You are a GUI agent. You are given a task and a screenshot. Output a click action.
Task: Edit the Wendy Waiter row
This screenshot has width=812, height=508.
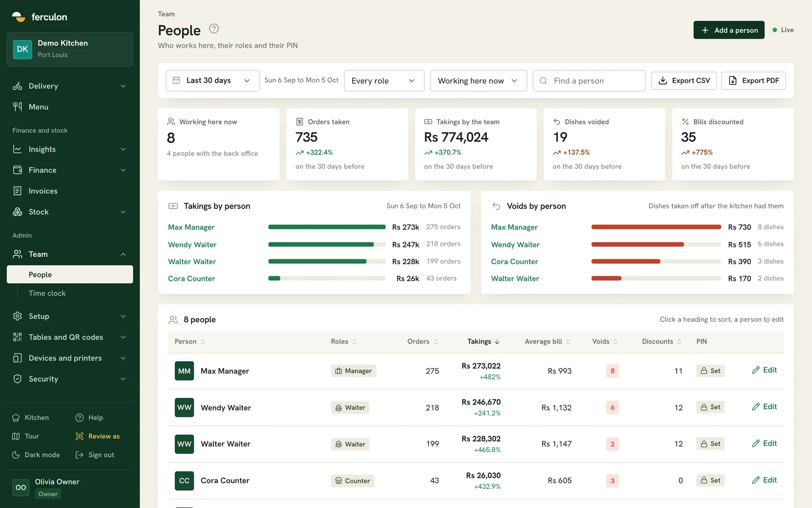(764, 406)
